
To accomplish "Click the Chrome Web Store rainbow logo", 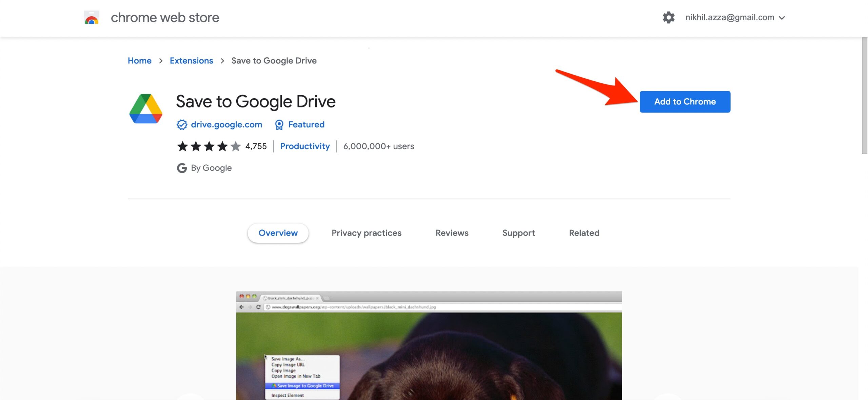I will tap(91, 17).
